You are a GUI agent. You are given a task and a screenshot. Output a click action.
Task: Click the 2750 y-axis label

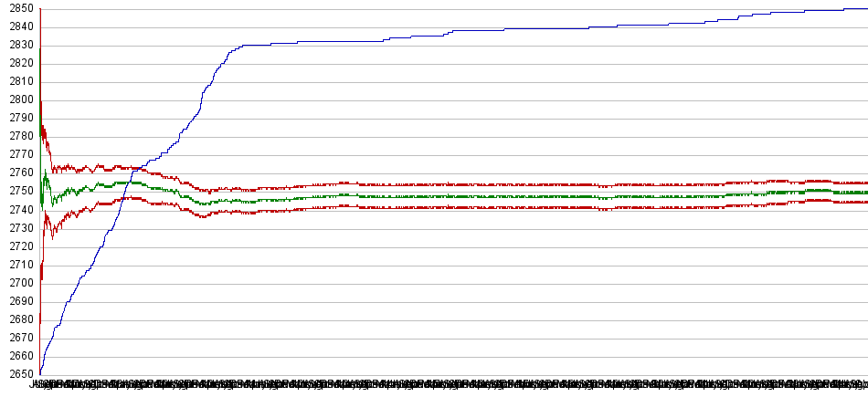(18, 192)
